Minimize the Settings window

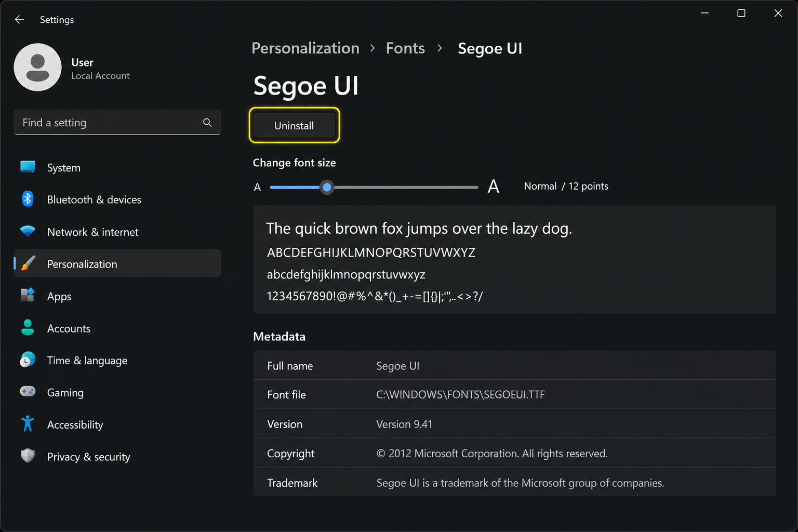[704, 13]
